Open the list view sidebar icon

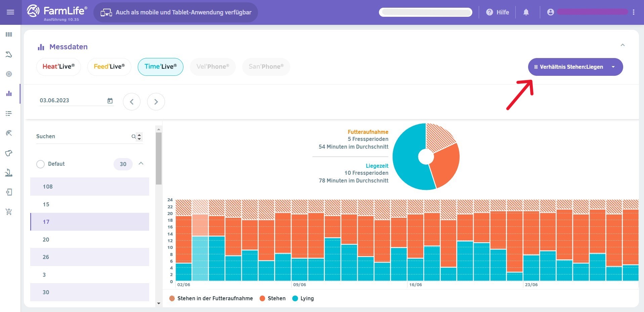tap(9, 114)
